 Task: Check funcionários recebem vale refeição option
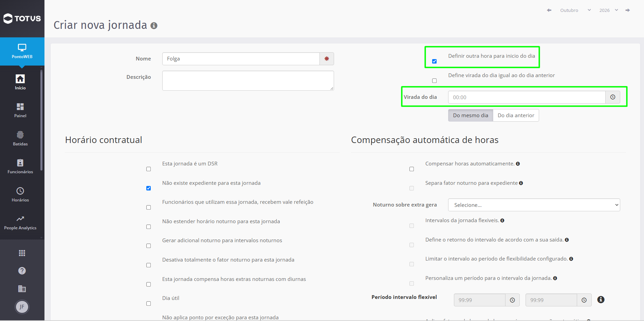click(148, 208)
